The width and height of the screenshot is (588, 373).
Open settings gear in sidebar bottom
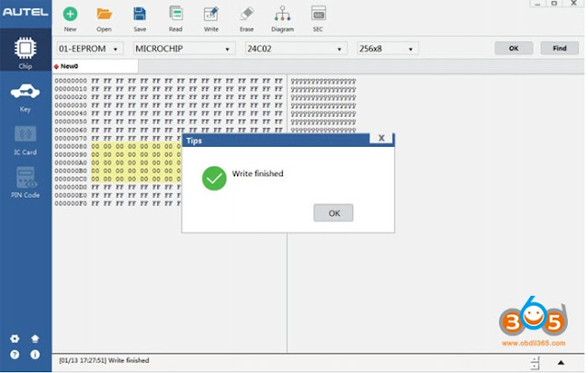coord(15,338)
